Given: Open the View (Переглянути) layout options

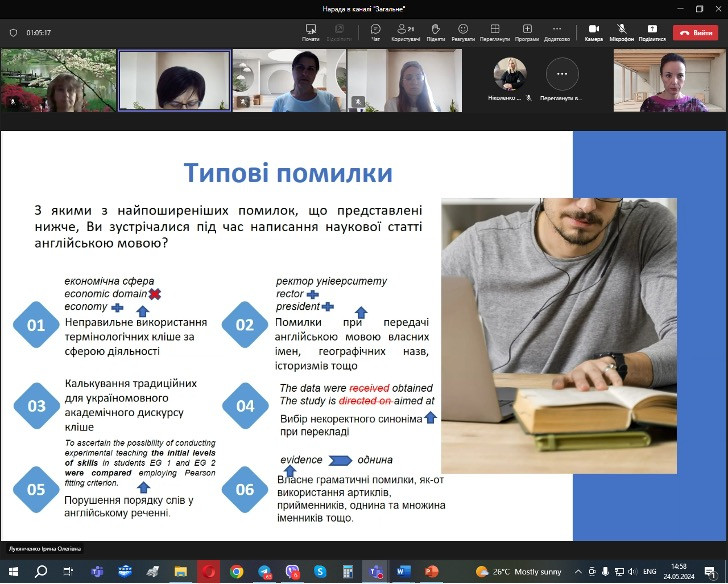Looking at the screenshot, I should [494, 30].
